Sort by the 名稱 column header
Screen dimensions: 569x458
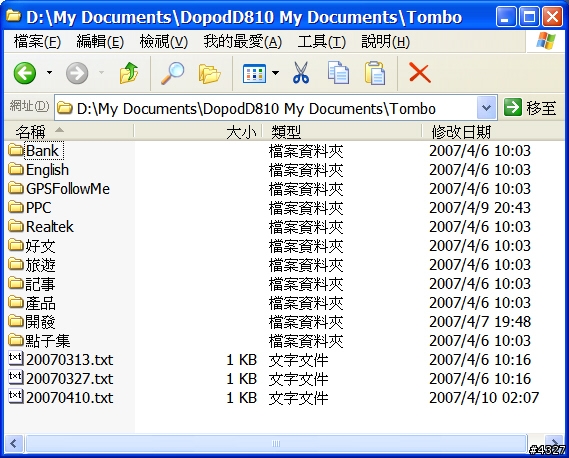click(x=69, y=132)
